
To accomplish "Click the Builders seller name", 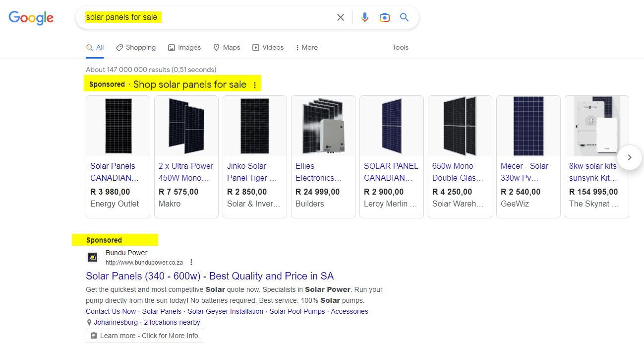I will pyautogui.click(x=310, y=204).
